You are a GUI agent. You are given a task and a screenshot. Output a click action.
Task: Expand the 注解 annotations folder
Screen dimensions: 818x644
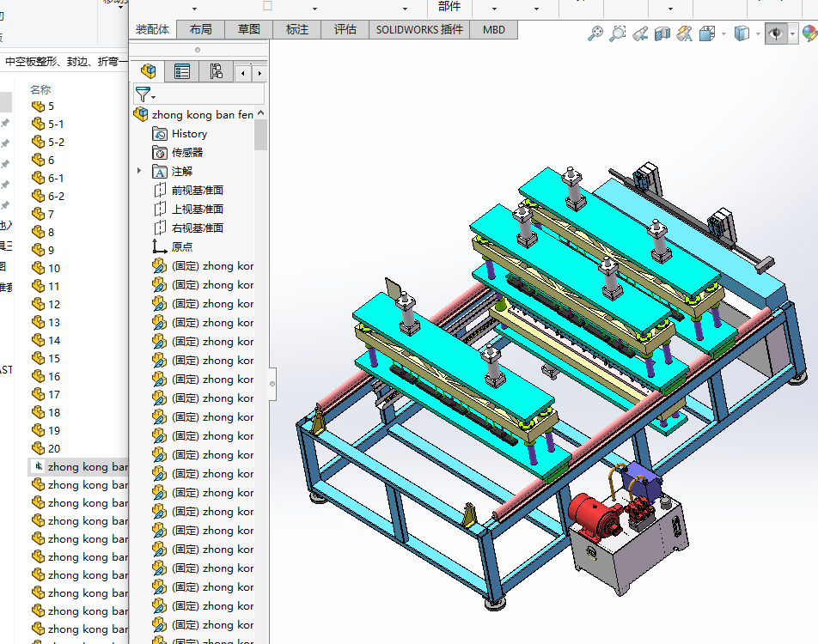coord(139,171)
